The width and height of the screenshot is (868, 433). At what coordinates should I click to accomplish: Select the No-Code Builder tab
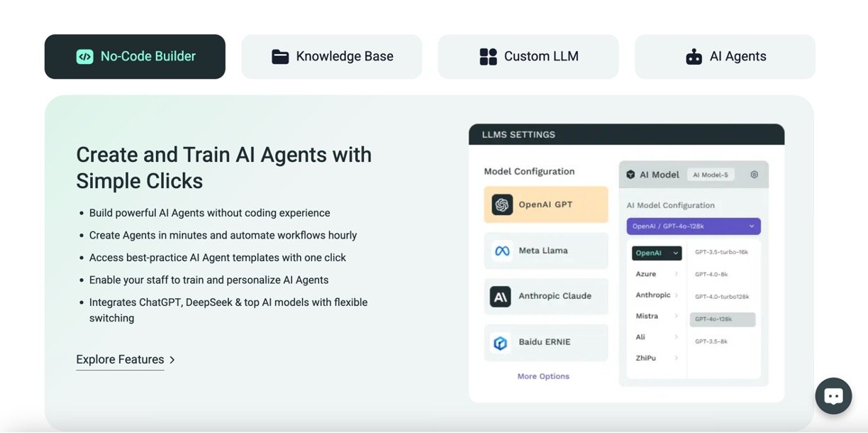point(135,57)
